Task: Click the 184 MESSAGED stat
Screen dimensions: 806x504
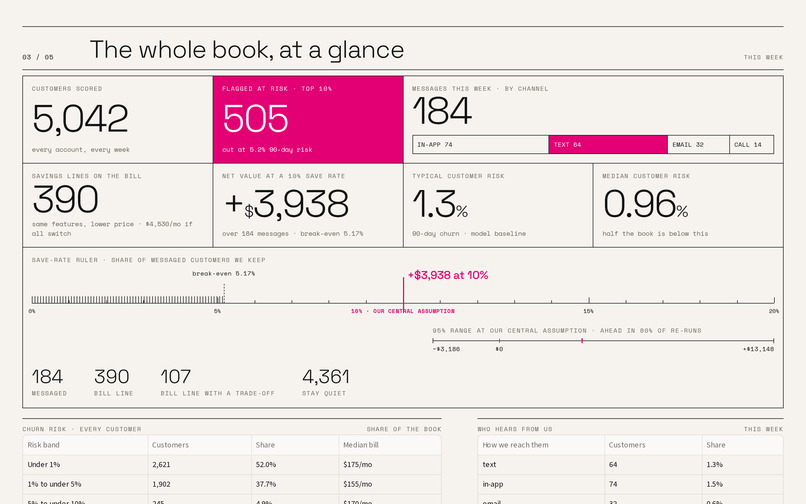Action: [x=49, y=382]
